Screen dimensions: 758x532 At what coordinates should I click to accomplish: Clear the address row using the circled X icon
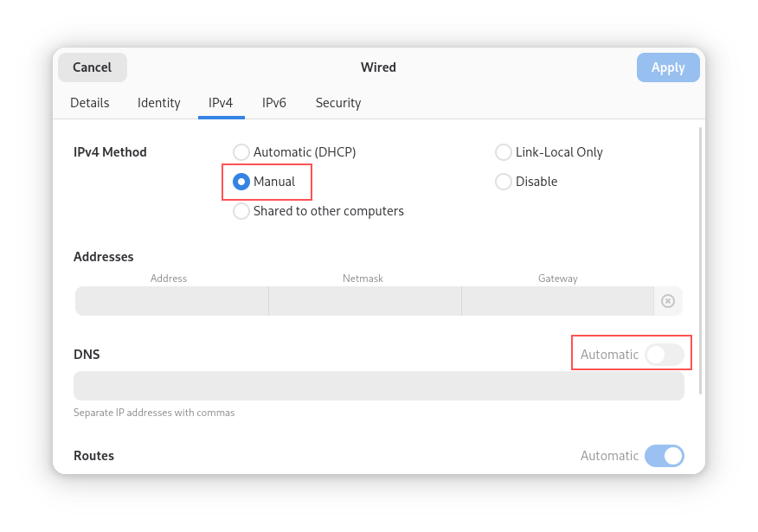667,300
